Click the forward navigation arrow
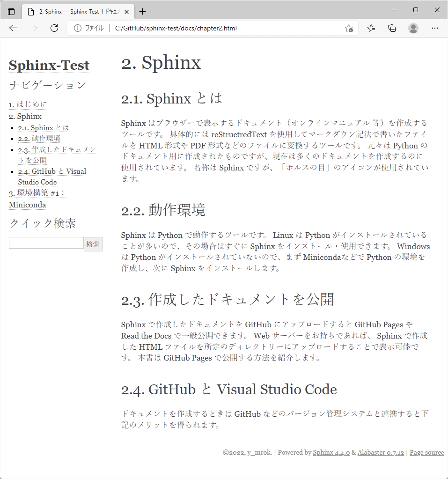448x479 pixels. click(33, 28)
